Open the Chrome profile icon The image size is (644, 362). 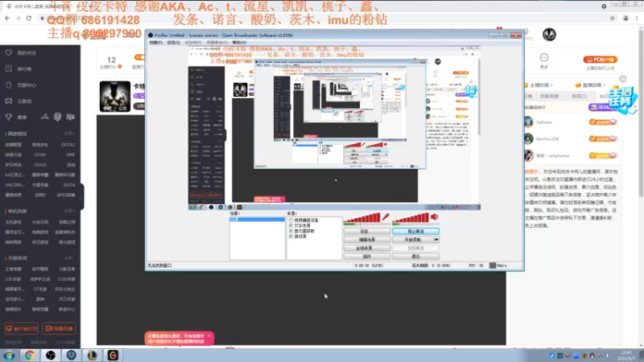625,18
